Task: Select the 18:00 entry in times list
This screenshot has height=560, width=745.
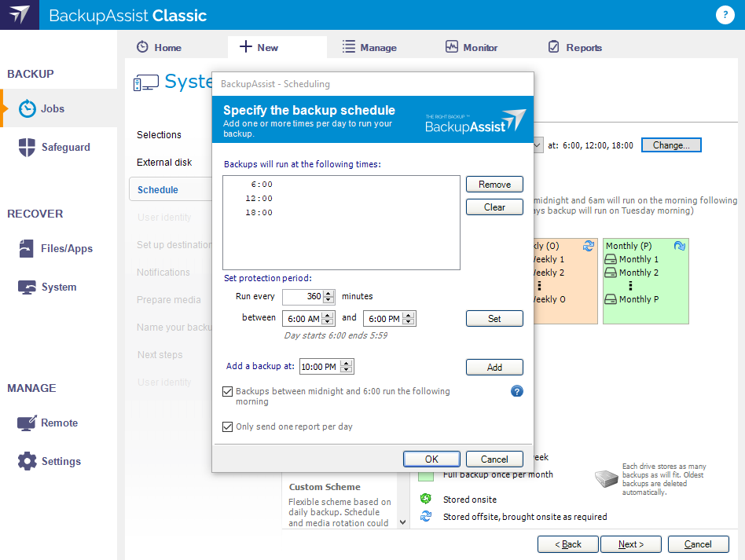Action: point(259,213)
